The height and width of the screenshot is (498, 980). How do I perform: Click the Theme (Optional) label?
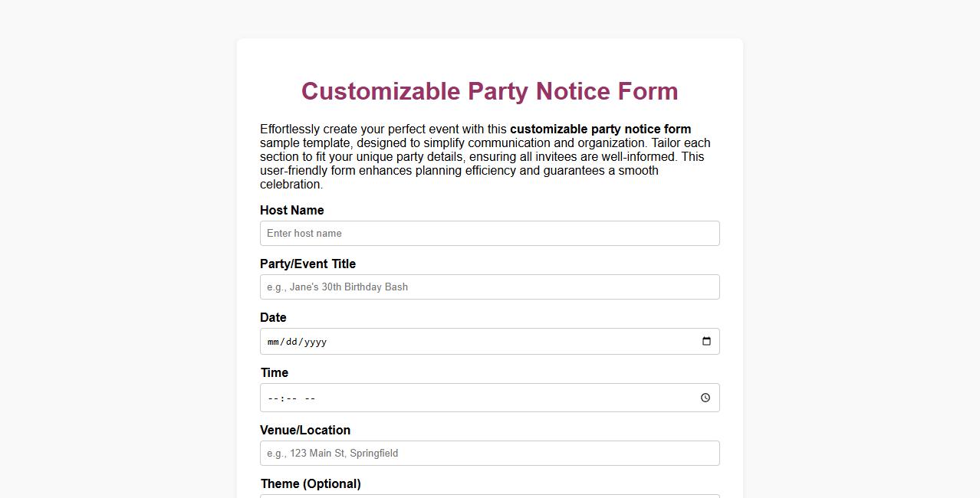[311, 483]
